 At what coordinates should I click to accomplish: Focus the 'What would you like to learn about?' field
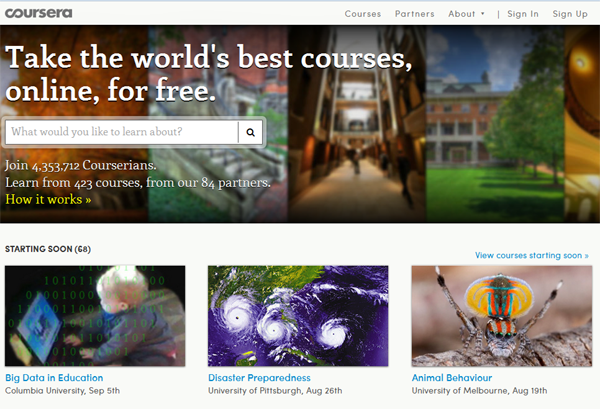tap(122, 132)
